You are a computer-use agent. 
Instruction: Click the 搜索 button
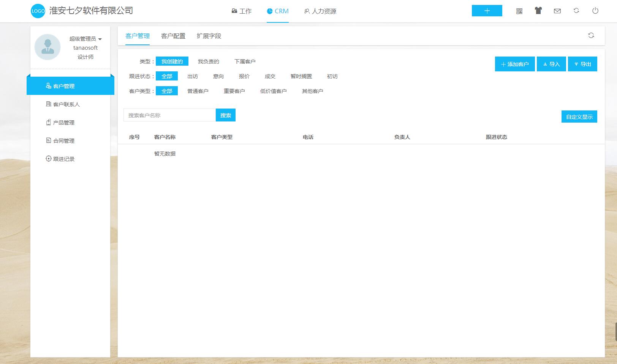[x=226, y=115]
